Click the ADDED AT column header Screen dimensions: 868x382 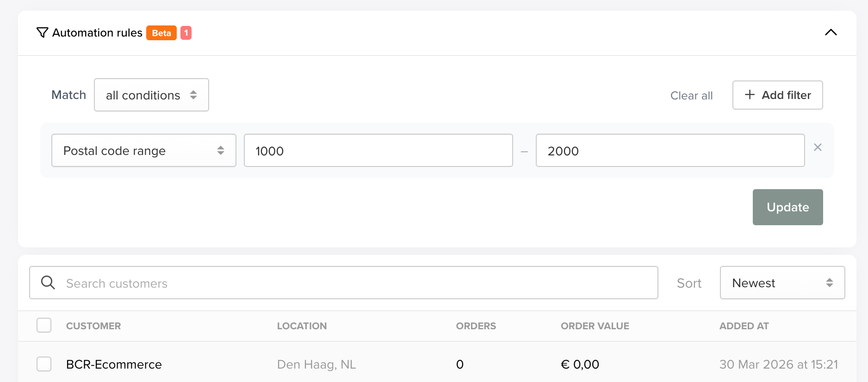pos(744,326)
